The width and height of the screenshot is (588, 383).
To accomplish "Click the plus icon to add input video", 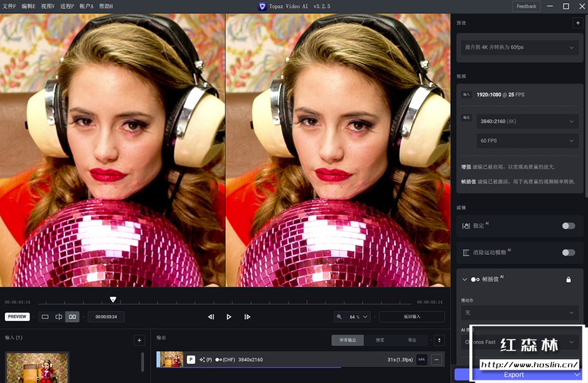I will tap(139, 340).
